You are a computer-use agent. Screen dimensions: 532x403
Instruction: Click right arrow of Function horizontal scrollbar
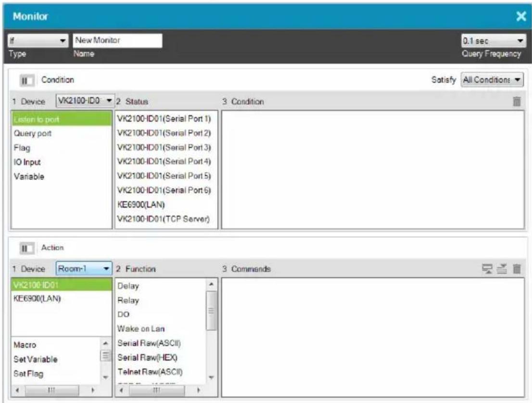pyautogui.click(x=199, y=390)
